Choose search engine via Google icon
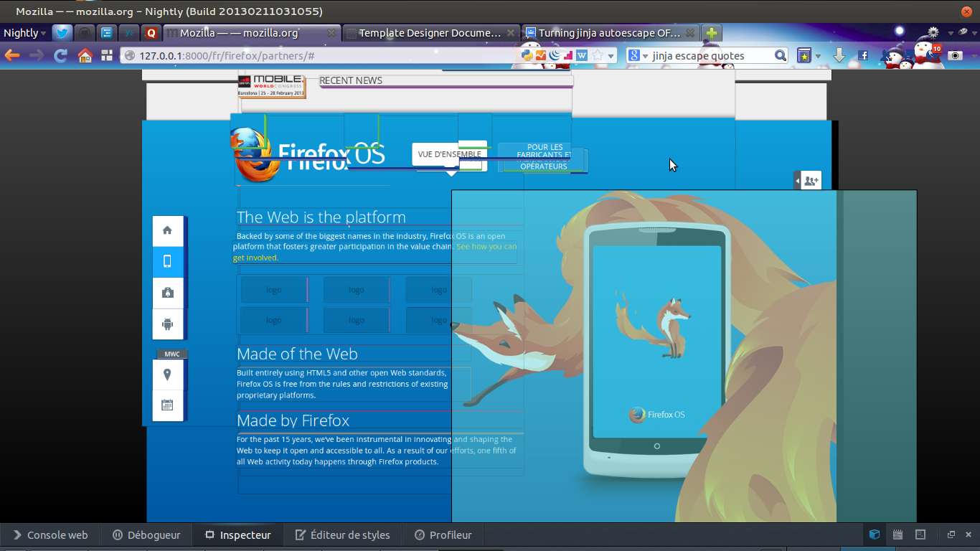Viewport: 980px width, 551px height. [637, 55]
